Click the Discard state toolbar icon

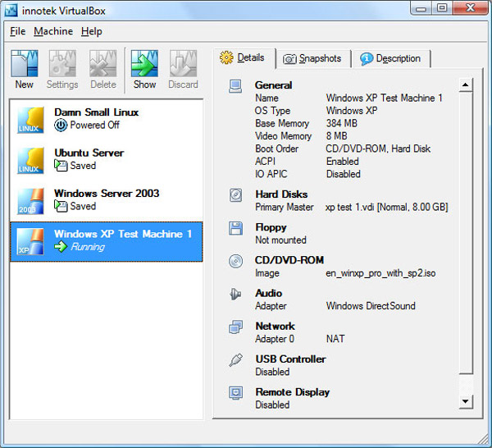tap(183, 63)
